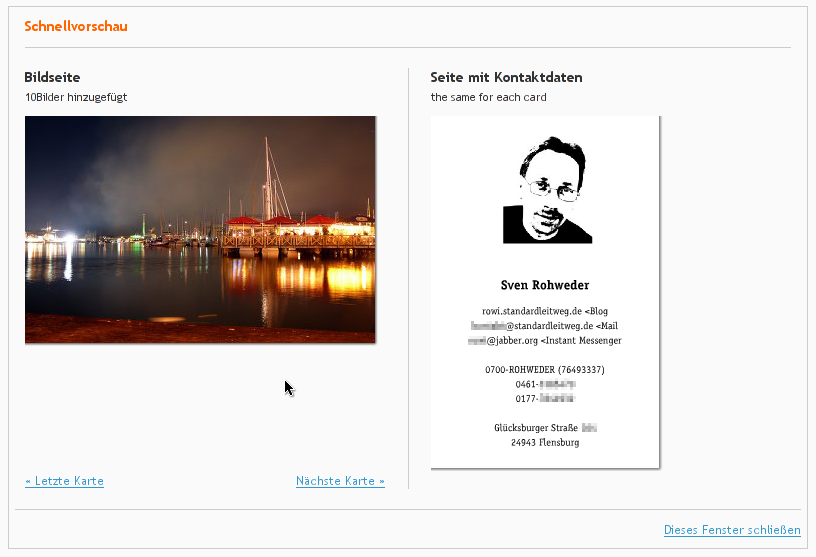This screenshot has width=816, height=557.
Task: Click the 0461 phone number line
Action: (545, 384)
